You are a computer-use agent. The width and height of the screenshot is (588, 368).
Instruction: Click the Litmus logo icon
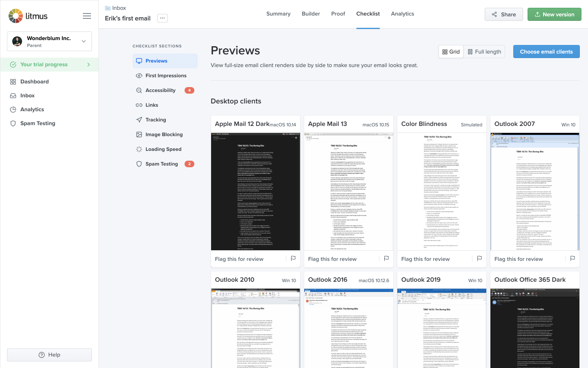tap(16, 16)
